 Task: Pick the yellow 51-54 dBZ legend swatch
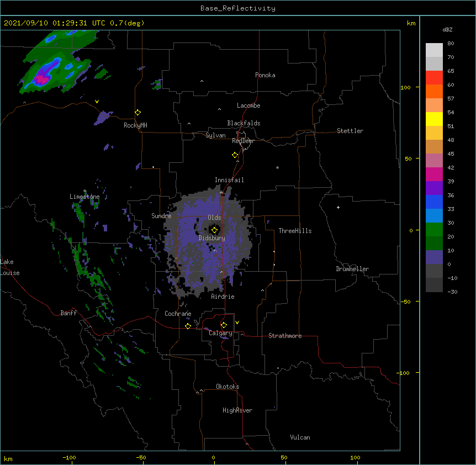click(x=434, y=119)
